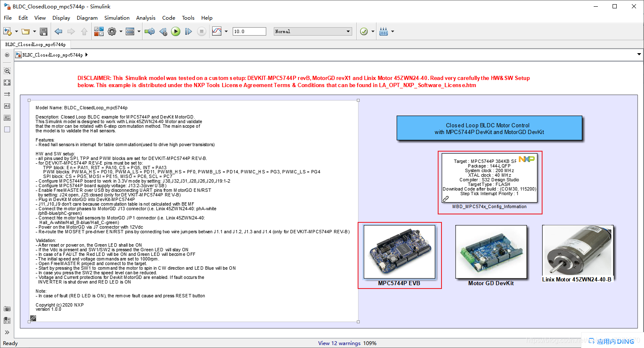Toggle the Stop simulation button
The width and height of the screenshot is (644, 348).
[202, 31]
